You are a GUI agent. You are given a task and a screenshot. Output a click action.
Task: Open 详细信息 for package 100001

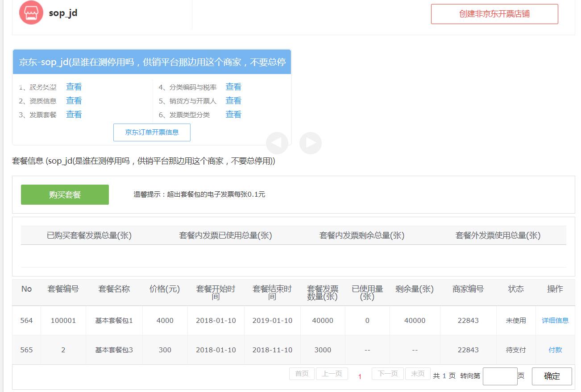555,320
